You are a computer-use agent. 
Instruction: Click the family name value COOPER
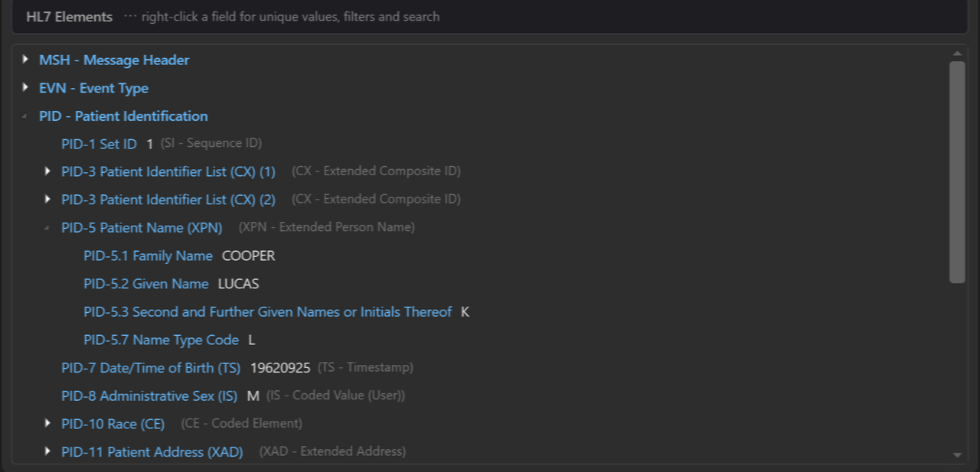pos(248,256)
